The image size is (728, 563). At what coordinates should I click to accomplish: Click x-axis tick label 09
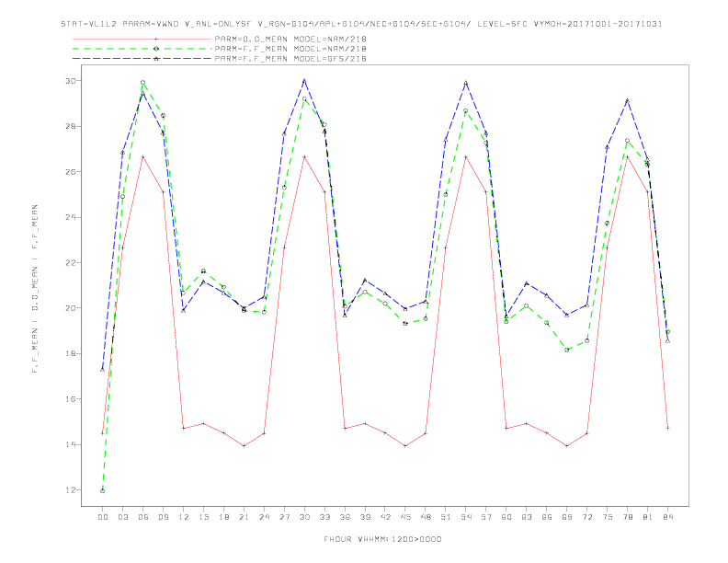click(164, 517)
